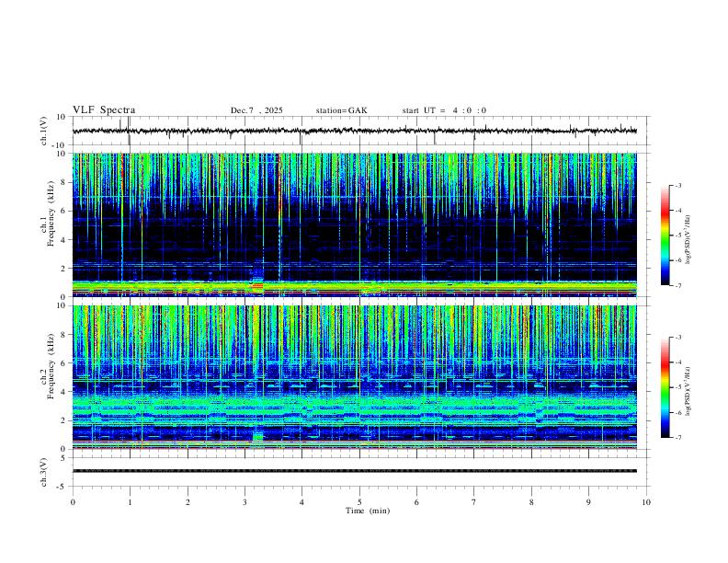The image size is (728, 563).
Task: Select the "Time (min)" axis label
Action: point(368,511)
